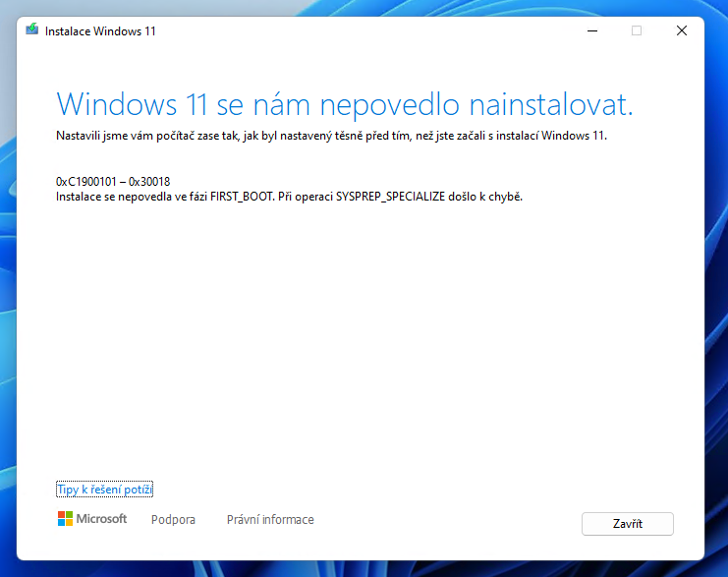728x577 pixels.
Task: Minimize the Instalace Windows 11 window
Action: coord(592,31)
